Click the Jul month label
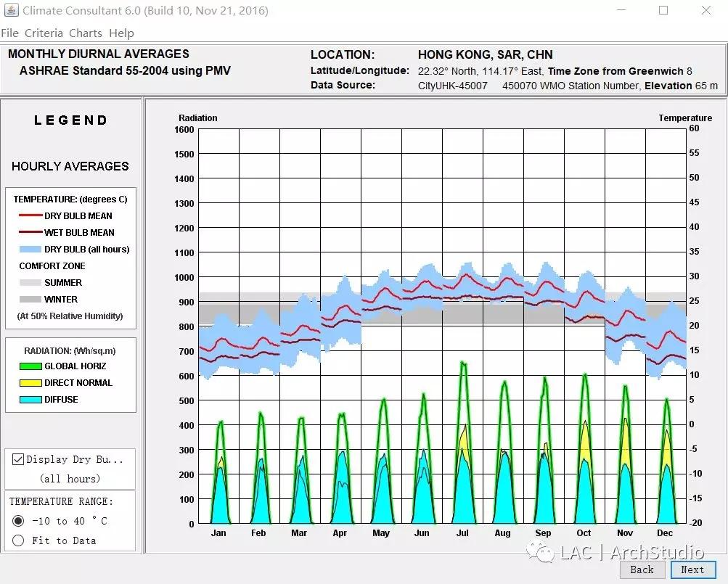 (x=462, y=533)
